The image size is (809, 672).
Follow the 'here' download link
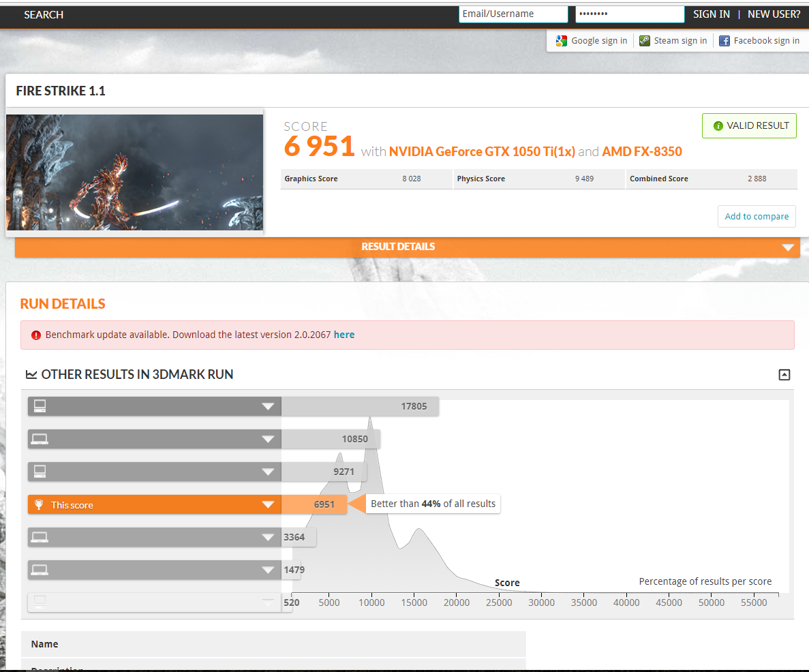click(x=344, y=335)
